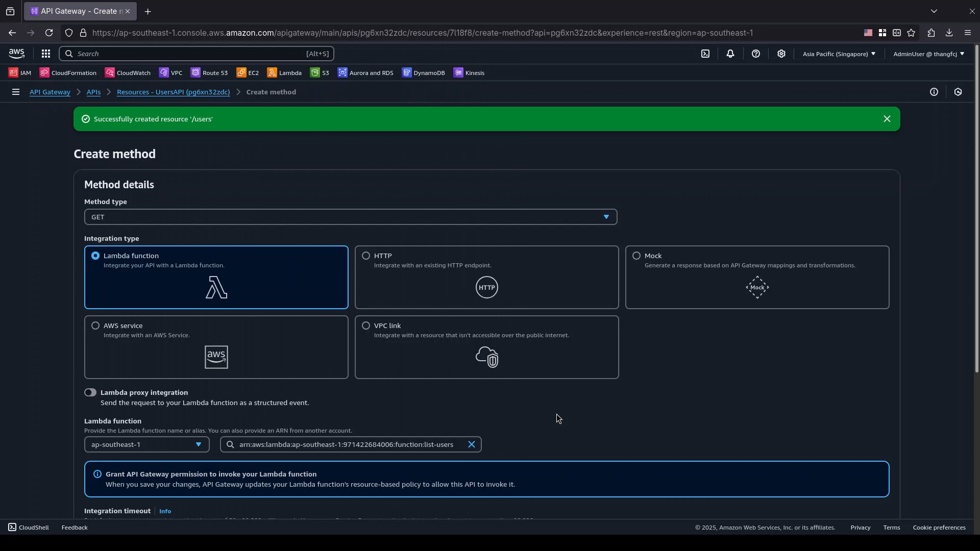
Task: Select HTTP integration type
Action: (487, 278)
